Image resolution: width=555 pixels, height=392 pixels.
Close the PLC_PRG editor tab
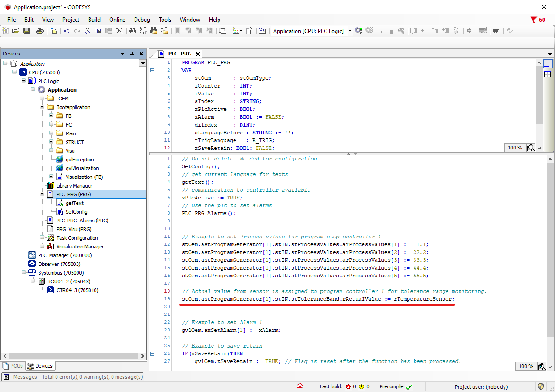point(197,54)
